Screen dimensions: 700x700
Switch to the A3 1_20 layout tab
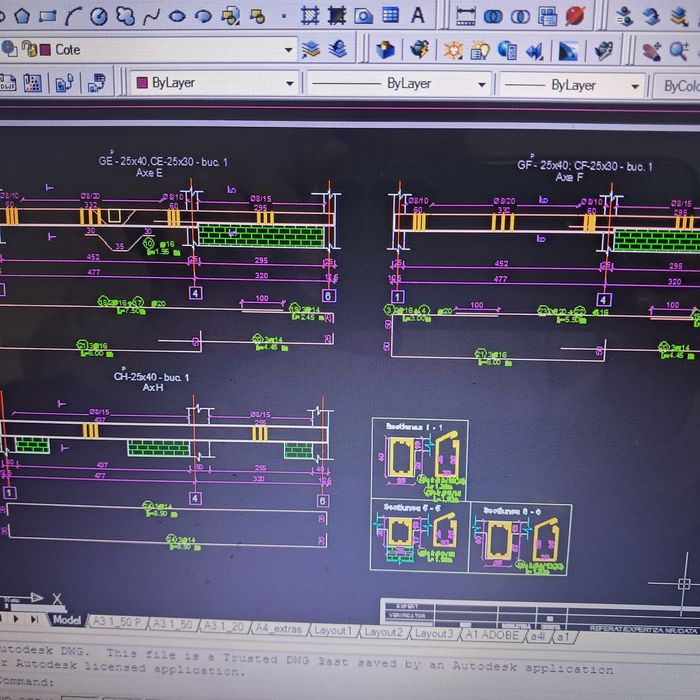pyautogui.click(x=224, y=626)
